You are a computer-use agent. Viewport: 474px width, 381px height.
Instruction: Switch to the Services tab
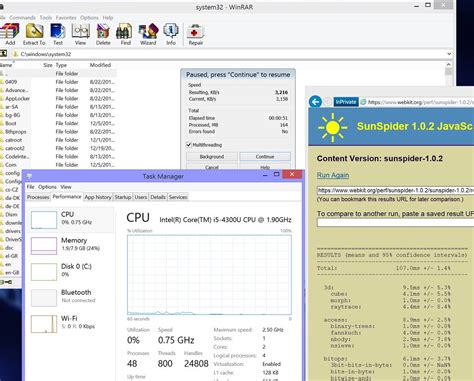pyautogui.click(x=178, y=197)
